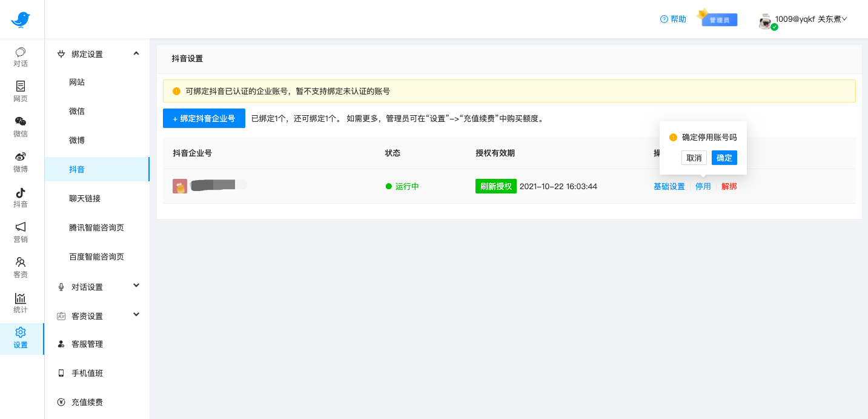Click the user avatar thumbnail
The height and width of the screenshot is (419, 868).
click(x=765, y=19)
